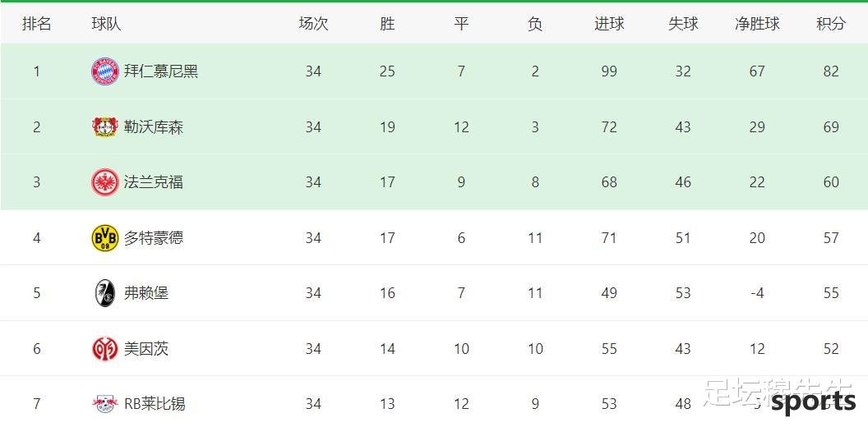This screenshot has width=868, height=427.
Task: Open the 拜仁慕尼黑 team name link
Action: pyautogui.click(x=161, y=71)
